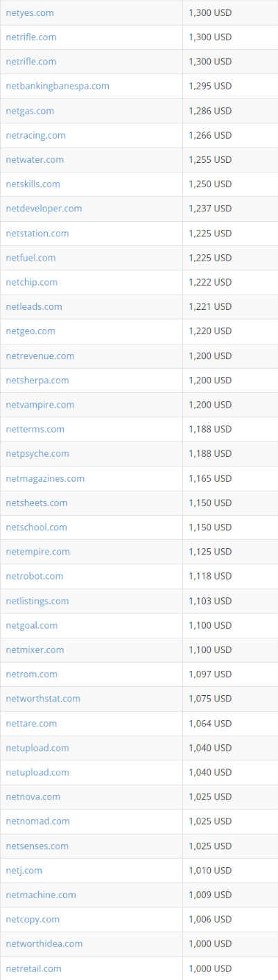Viewport: 278px width, 980px height.
Task: Click the netmachine.com link
Action: (41, 895)
